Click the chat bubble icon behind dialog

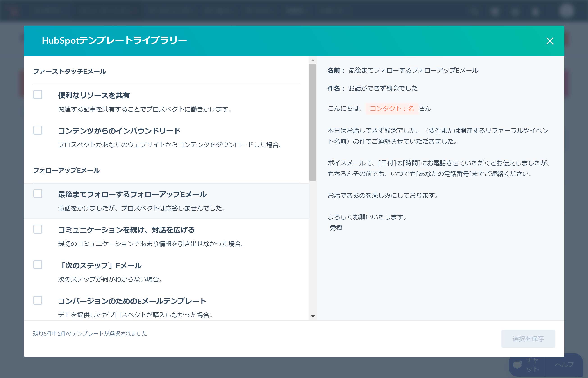pos(517,365)
